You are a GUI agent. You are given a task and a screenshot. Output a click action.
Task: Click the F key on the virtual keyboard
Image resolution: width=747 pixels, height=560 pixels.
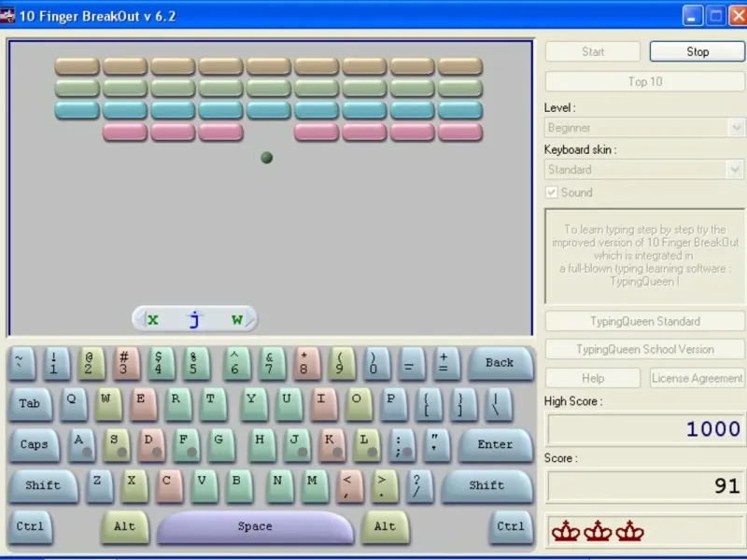tap(186, 446)
